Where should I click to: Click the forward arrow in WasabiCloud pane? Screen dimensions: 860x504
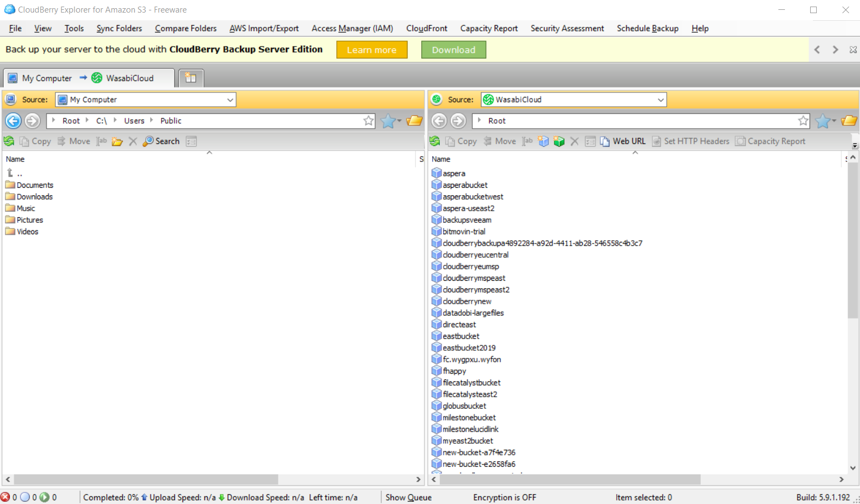pyautogui.click(x=458, y=120)
